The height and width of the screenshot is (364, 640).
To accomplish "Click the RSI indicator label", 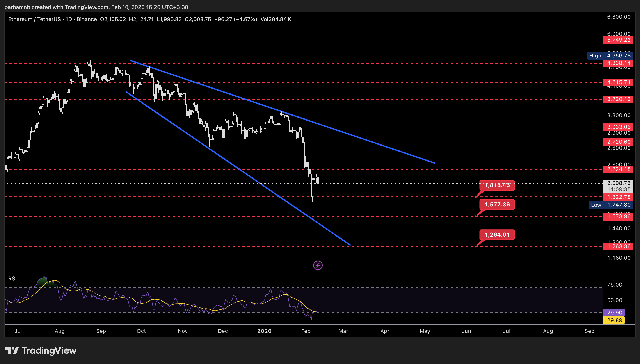I will tap(12, 278).
